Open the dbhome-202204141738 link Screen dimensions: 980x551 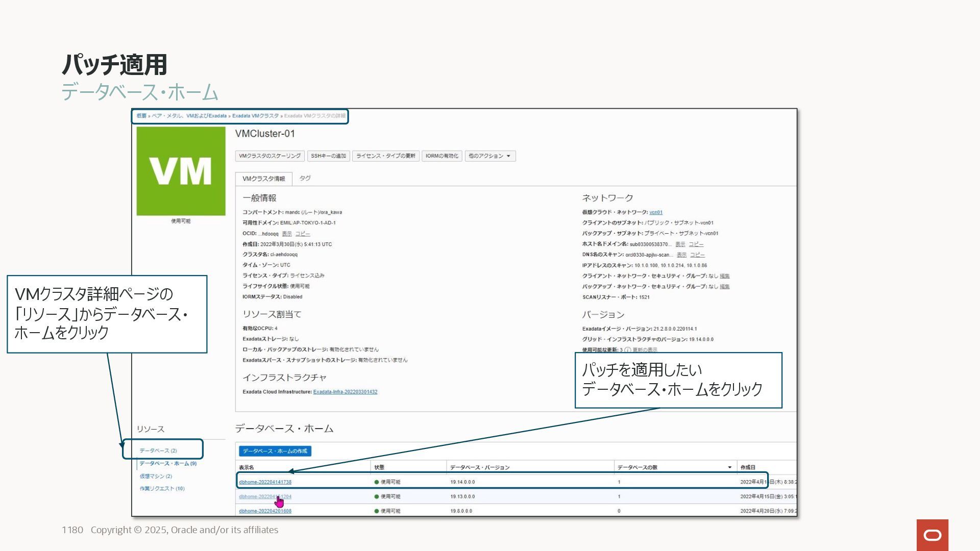coord(265,482)
